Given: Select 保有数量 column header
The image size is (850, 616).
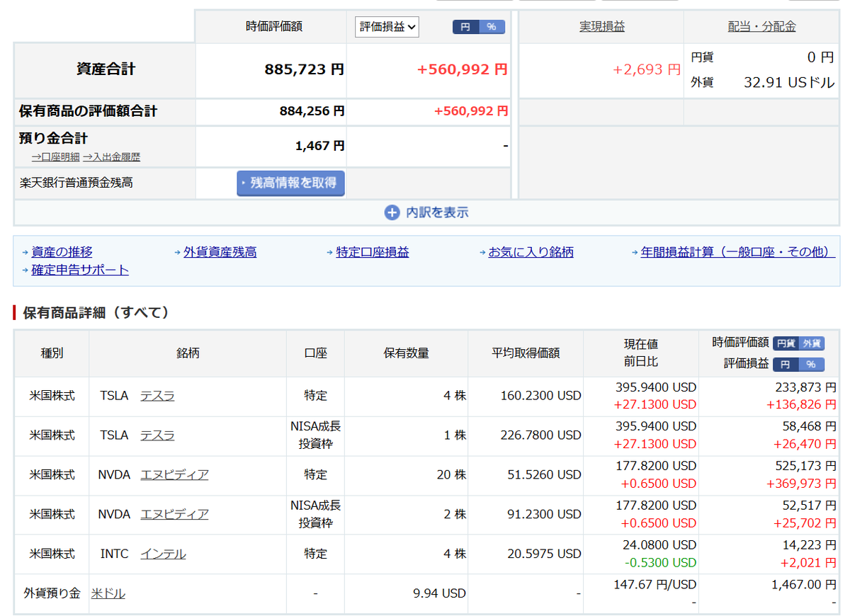Looking at the screenshot, I should point(407,353).
